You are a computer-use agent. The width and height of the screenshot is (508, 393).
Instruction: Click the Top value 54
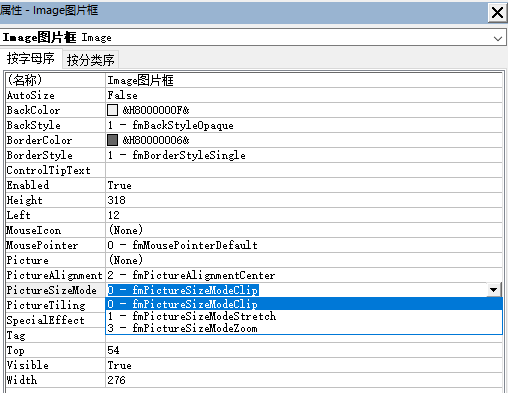tap(304, 350)
